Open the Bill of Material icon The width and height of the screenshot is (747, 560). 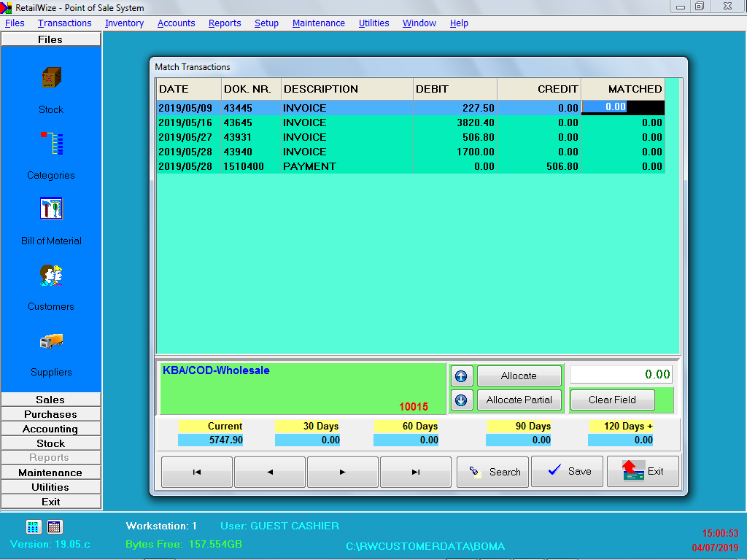point(51,209)
